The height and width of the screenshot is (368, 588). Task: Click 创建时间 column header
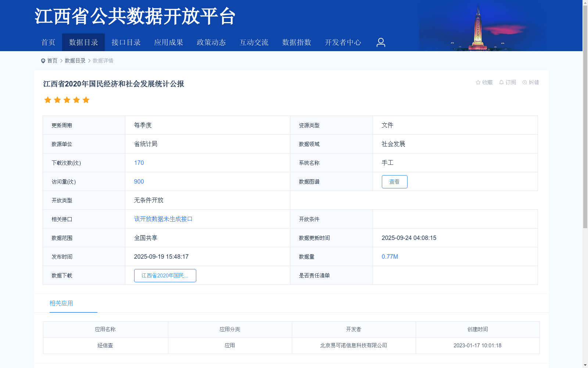[477, 329]
